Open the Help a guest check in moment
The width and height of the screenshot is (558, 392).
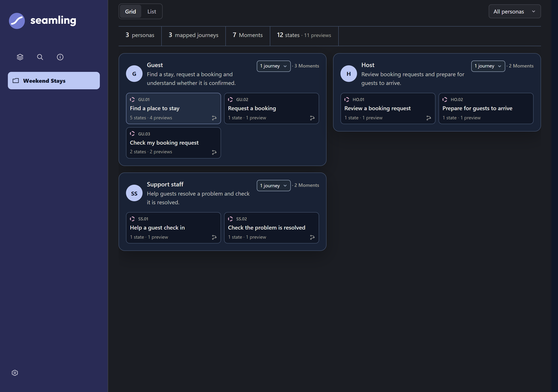173,228
